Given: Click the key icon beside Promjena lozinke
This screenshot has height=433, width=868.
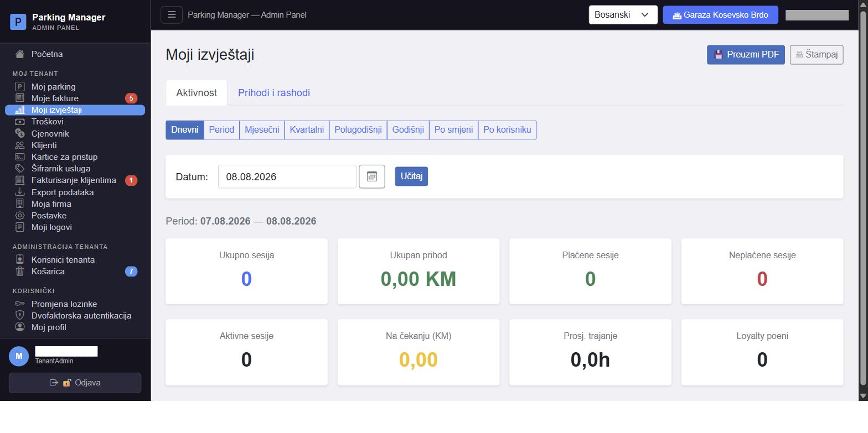Looking at the screenshot, I should tap(20, 304).
